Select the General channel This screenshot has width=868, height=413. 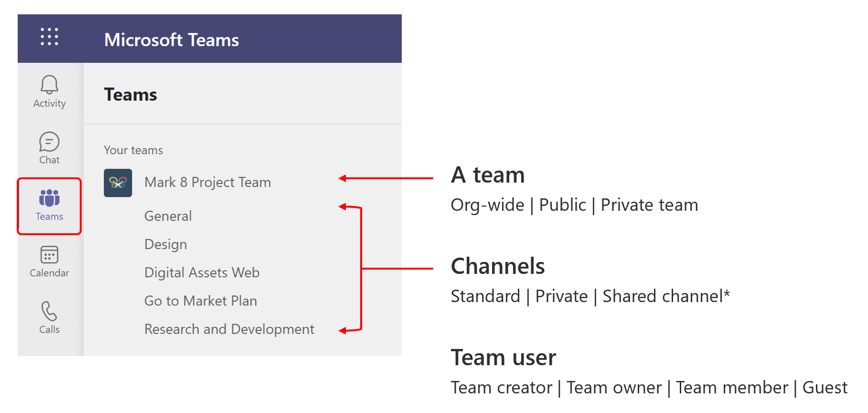167,216
